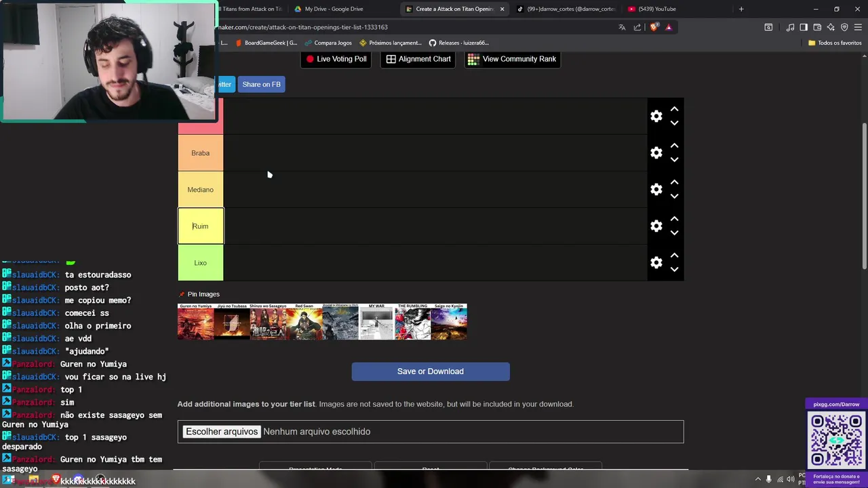Share the tier list on FB
This screenshot has width=868, height=488.
261,84
